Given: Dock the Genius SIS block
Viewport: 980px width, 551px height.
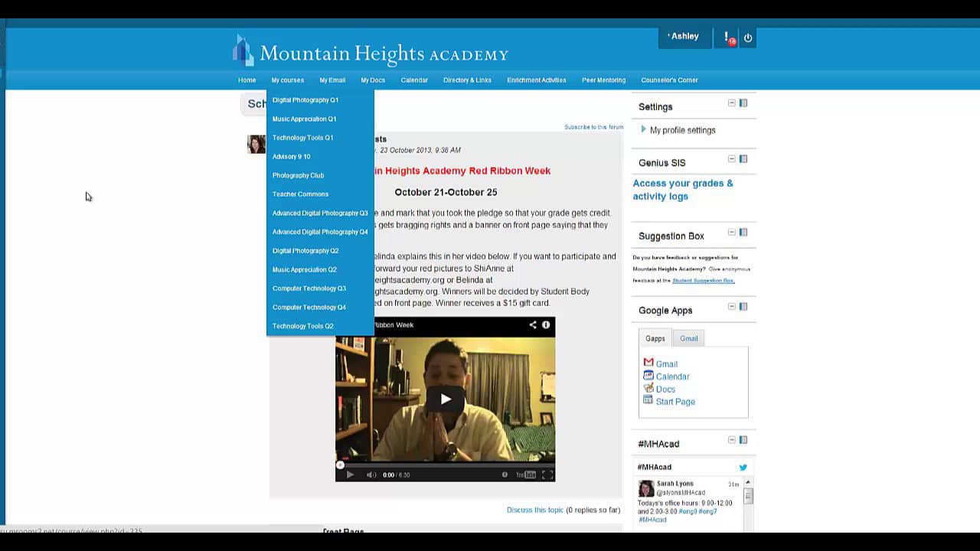Looking at the screenshot, I should click(x=743, y=158).
